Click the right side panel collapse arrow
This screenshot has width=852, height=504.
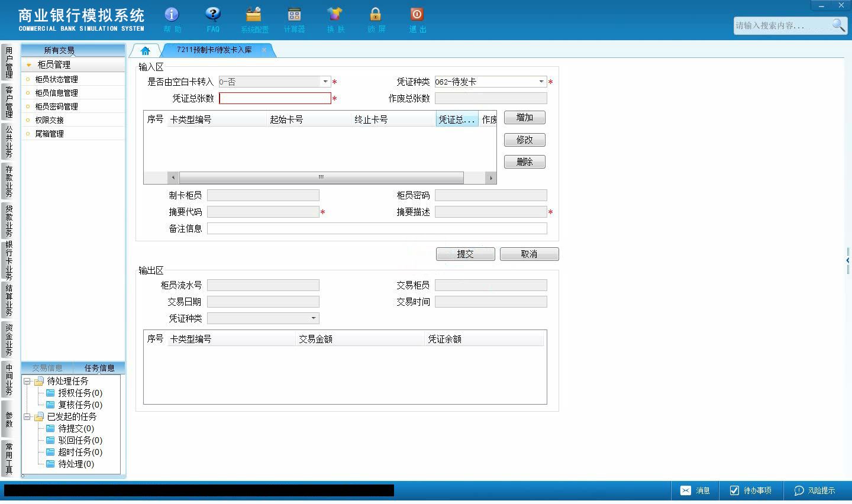tap(848, 260)
